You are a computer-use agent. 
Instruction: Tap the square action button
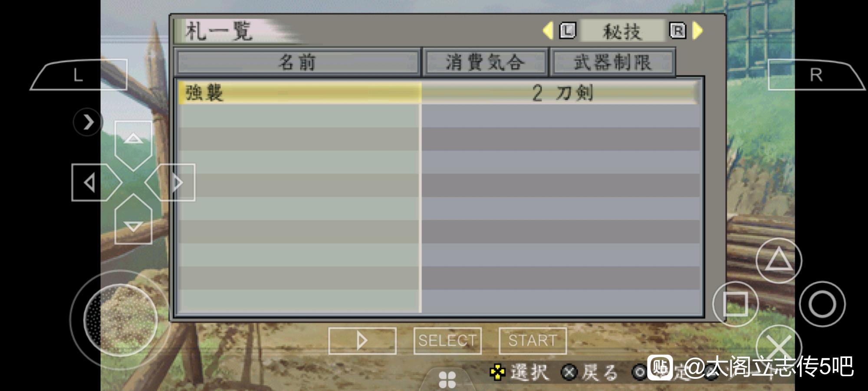735,304
